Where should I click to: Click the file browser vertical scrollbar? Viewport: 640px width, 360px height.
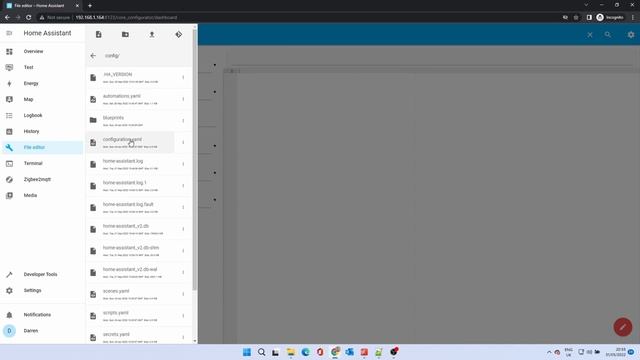tap(195, 159)
